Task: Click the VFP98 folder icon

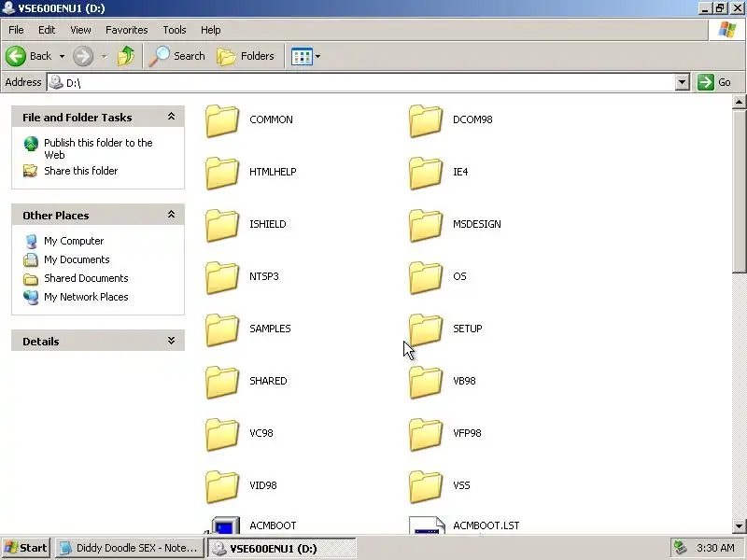Action: click(x=426, y=435)
